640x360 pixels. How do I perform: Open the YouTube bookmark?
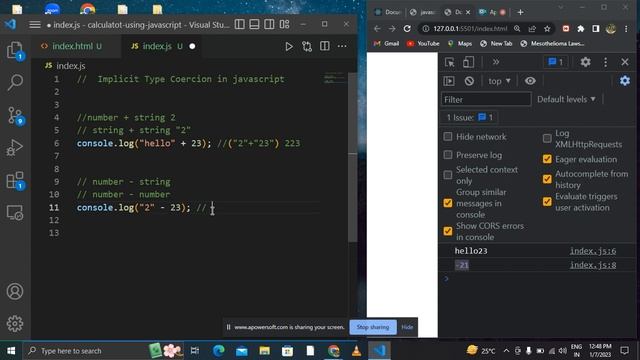(x=423, y=43)
